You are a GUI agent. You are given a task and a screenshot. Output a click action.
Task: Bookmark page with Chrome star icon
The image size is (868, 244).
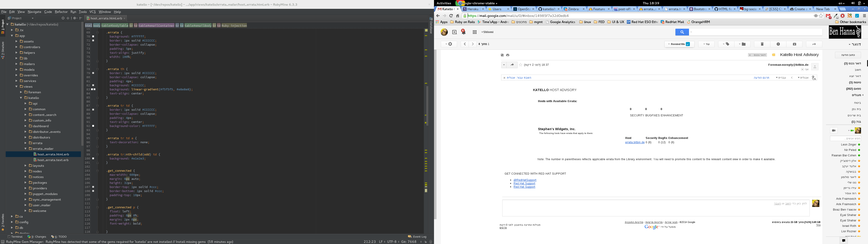click(821, 16)
